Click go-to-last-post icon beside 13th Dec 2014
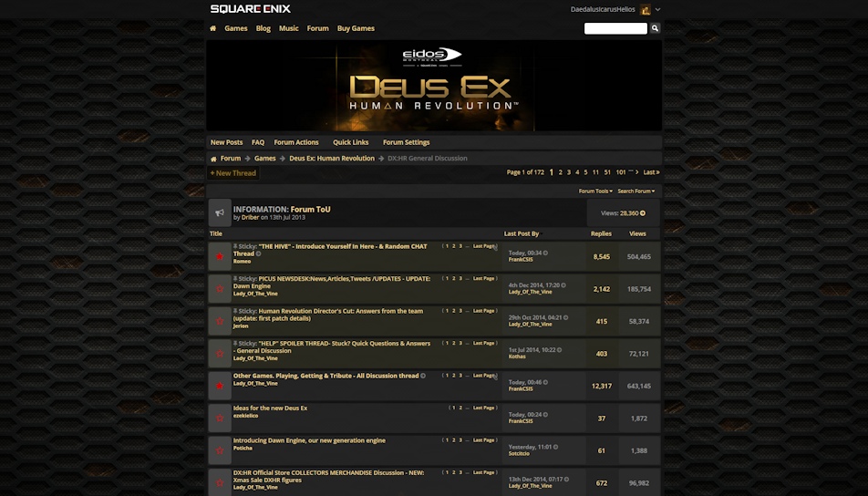Viewport: 868px width, 496px height. point(566,480)
